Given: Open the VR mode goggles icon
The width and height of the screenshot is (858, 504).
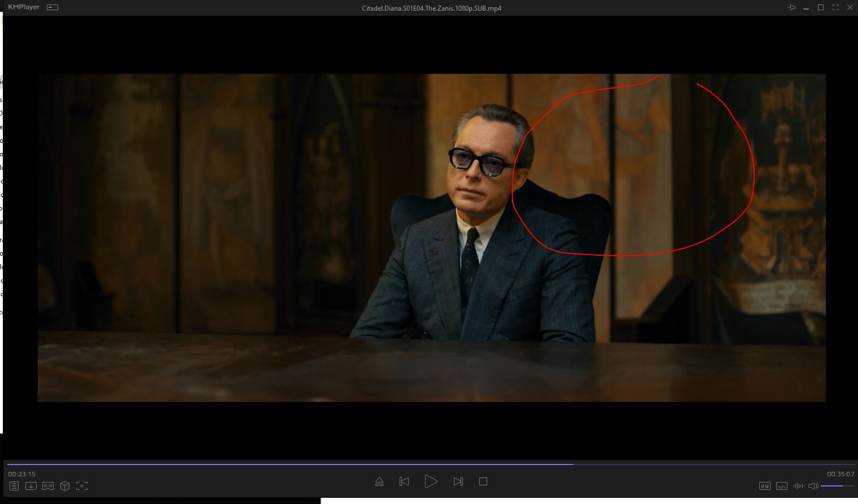Looking at the screenshot, I should coord(48,486).
